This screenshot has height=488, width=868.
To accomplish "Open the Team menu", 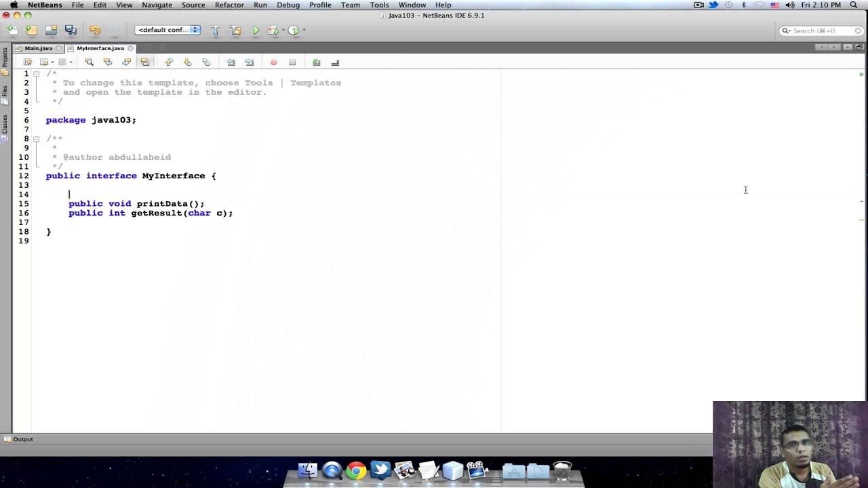I will click(351, 5).
